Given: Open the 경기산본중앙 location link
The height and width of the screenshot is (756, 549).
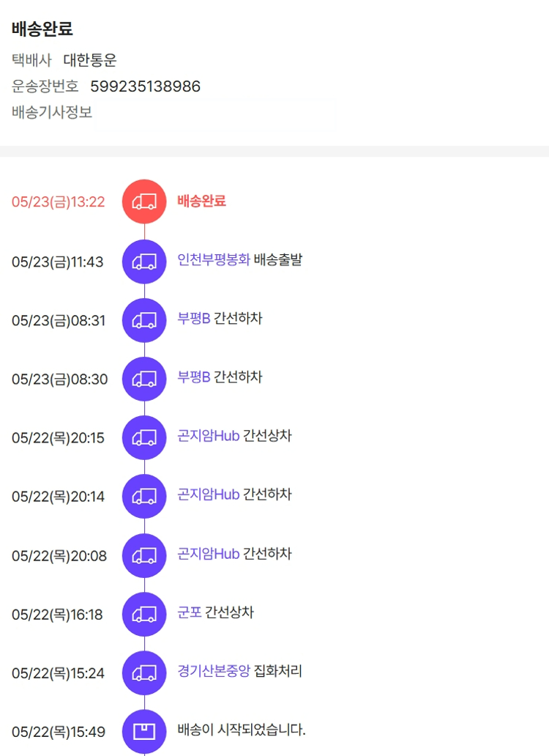Looking at the screenshot, I should (214, 671).
